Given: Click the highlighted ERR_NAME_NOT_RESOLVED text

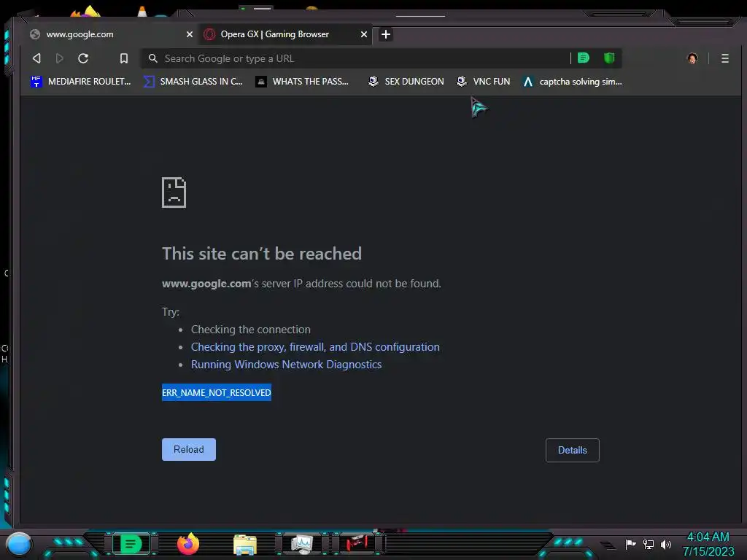Looking at the screenshot, I should pyautogui.click(x=216, y=392).
